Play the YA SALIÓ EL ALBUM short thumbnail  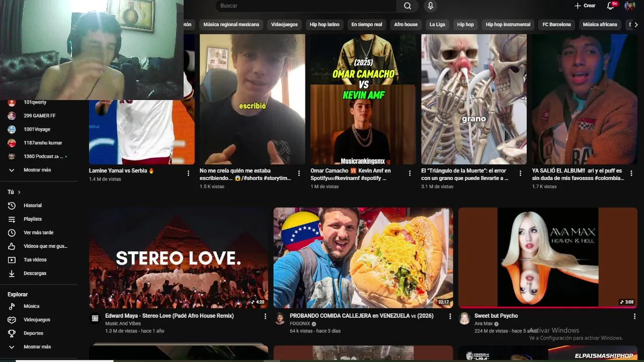[x=585, y=99]
